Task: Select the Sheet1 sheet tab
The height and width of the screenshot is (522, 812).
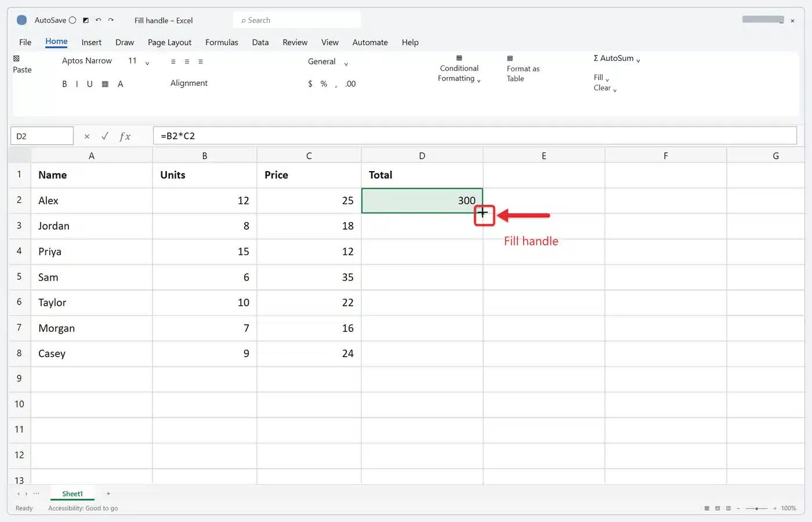Action: (72, 494)
